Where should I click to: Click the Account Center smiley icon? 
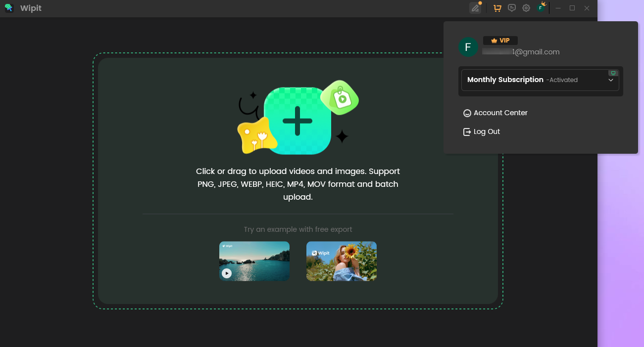[467, 113]
